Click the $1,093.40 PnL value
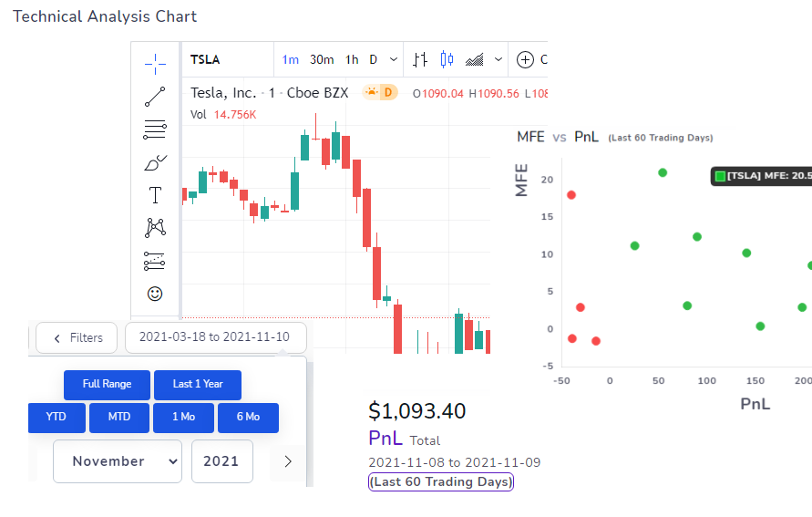This screenshot has width=812, height=517. [416, 411]
